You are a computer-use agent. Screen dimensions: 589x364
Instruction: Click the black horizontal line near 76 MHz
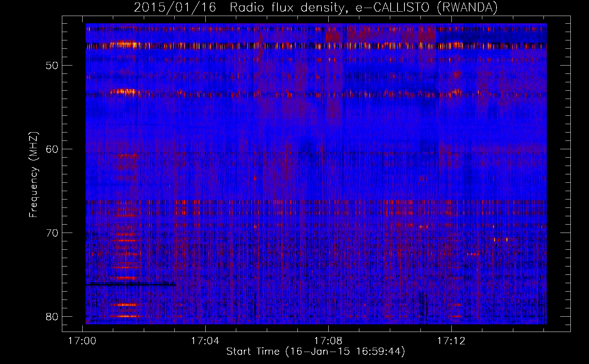pyautogui.click(x=131, y=285)
